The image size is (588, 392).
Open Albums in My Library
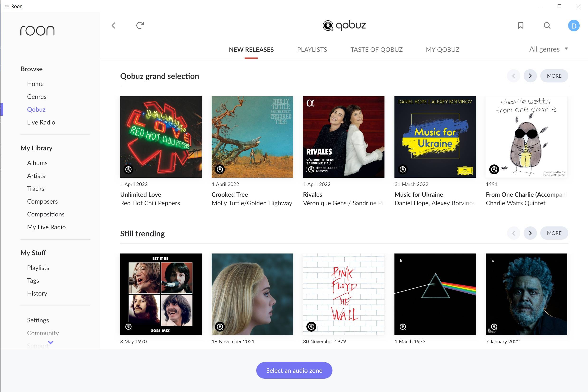tap(37, 163)
